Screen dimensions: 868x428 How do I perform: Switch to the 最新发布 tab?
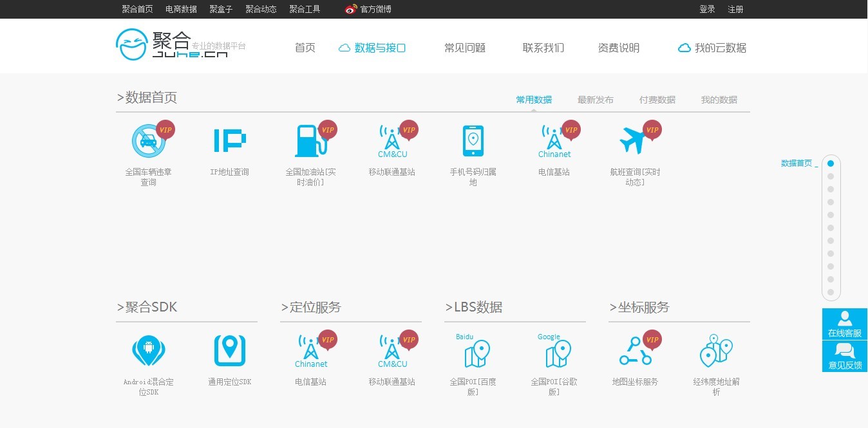(595, 100)
